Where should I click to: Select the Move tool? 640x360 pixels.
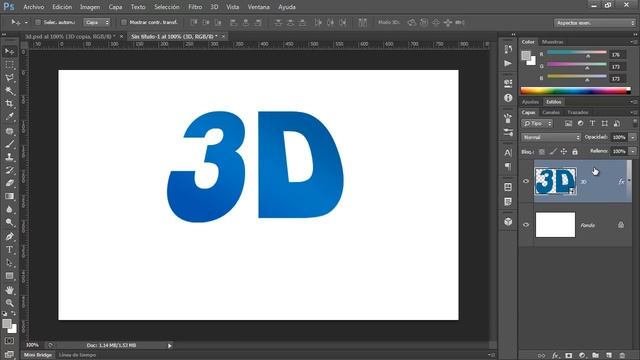[x=9, y=51]
